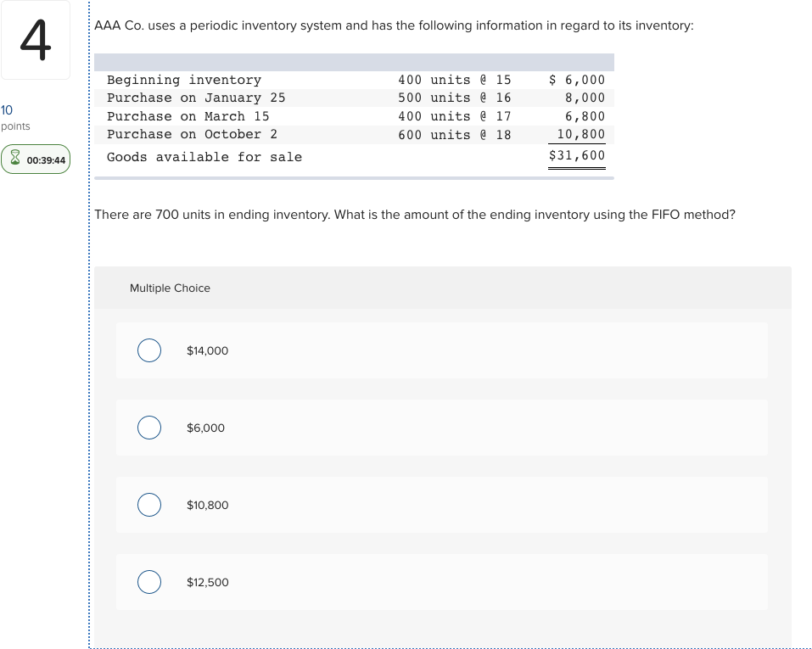Image resolution: width=812 pixels, height=649 pixels.
Task: Click the $14,000 answer label text
Action: [208, 350]
